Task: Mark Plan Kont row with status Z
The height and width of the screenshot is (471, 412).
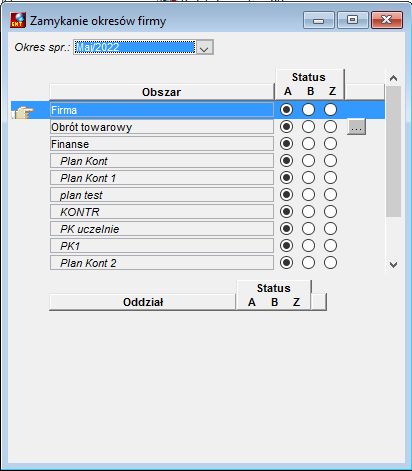Action: click(330, 161)
